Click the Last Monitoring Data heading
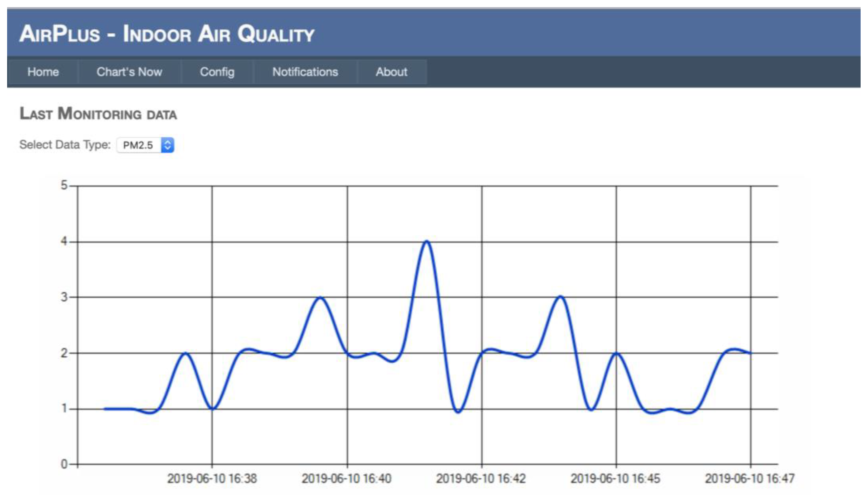This screenshot has width=868, height=499. [x=98, y=114]
